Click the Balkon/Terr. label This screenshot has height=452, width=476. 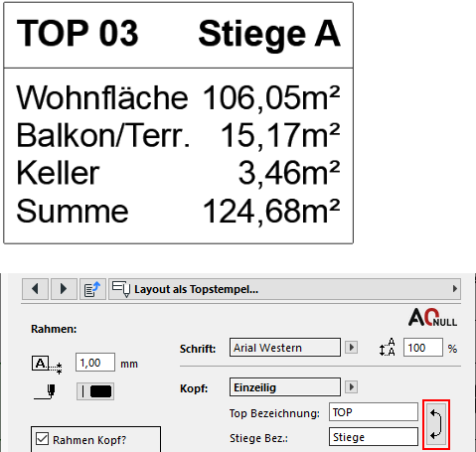click(103, 135)
